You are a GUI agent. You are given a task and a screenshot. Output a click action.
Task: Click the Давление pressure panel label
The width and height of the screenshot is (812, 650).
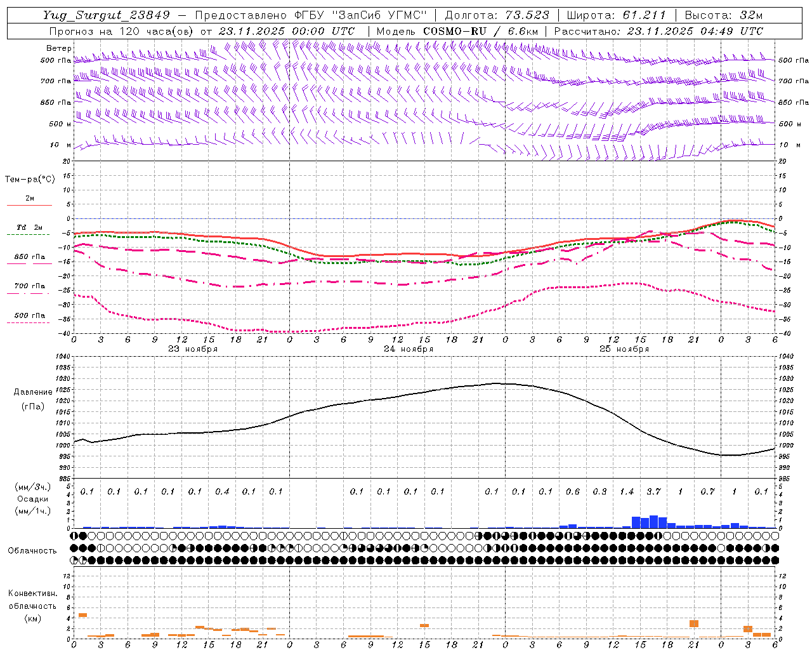point(33,392)
